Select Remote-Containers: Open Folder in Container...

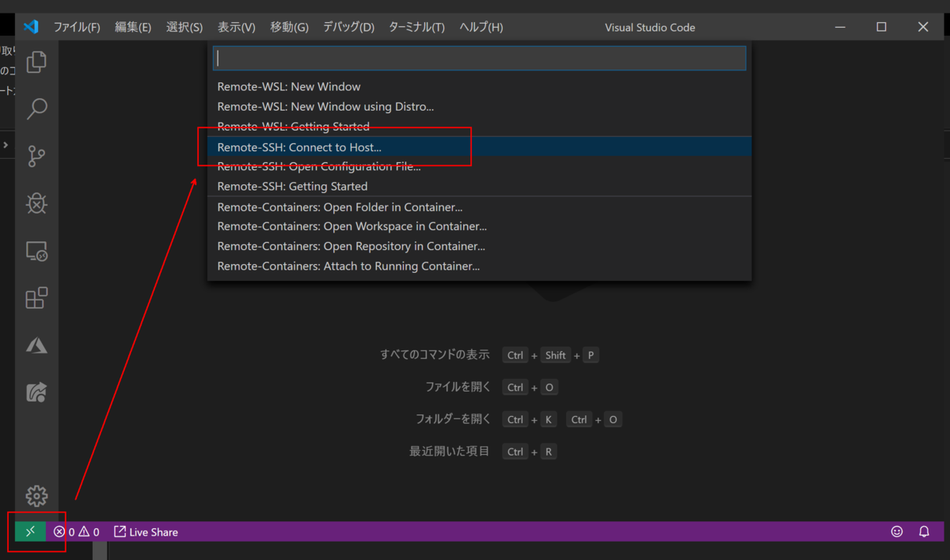tap(479, 207)
